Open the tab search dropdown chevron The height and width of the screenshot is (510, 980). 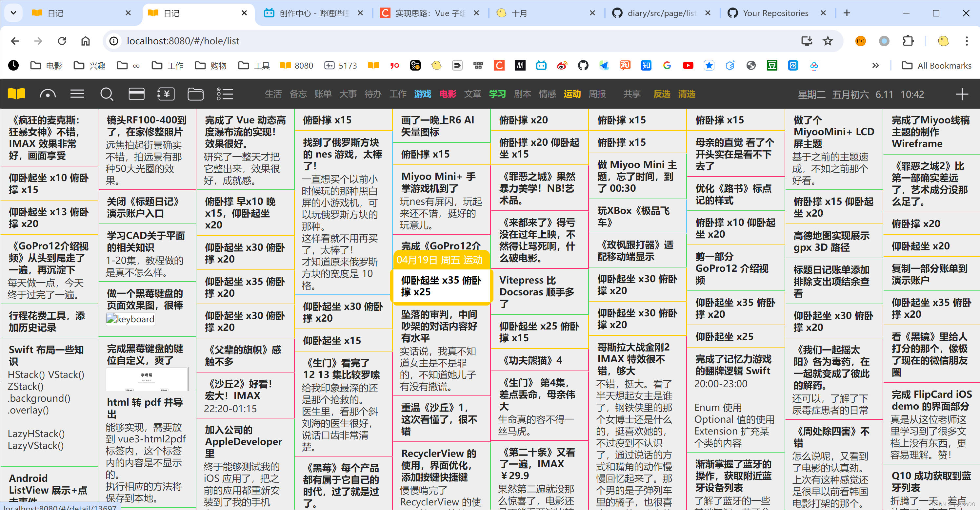pos(13,13)
